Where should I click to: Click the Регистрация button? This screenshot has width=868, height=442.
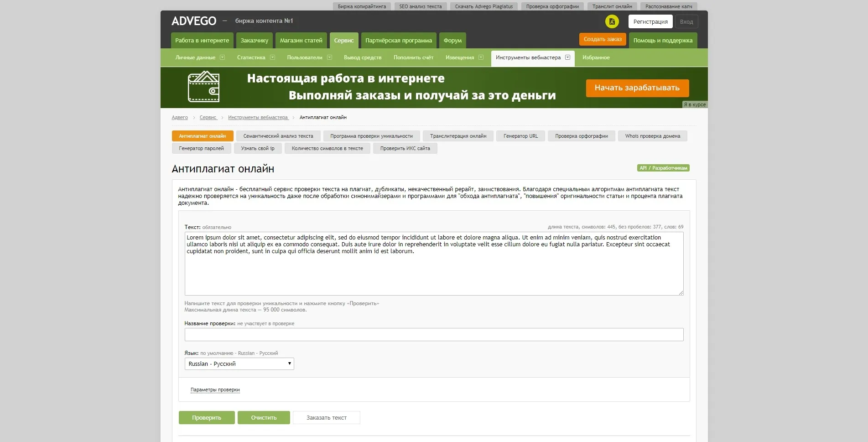point(650,21)
